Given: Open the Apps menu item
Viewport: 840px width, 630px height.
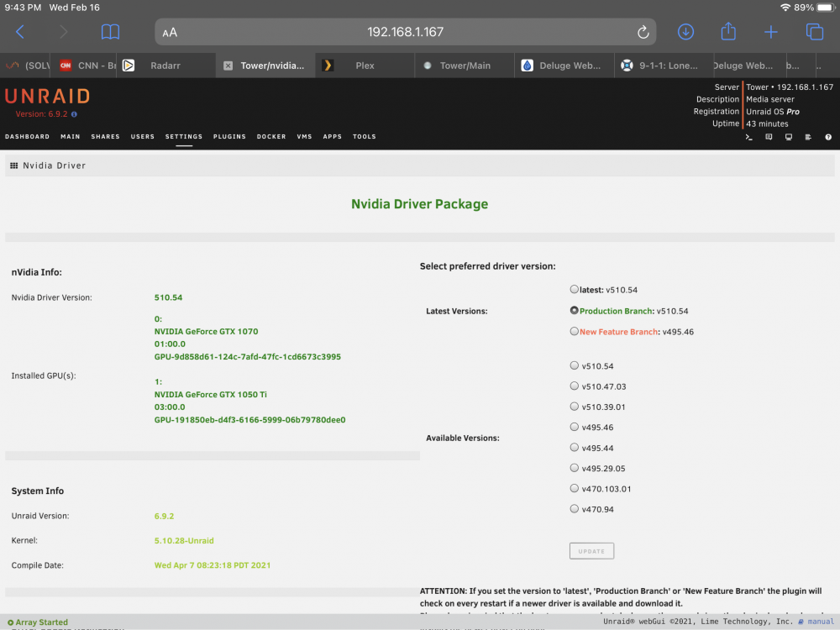Looking at the screenshot, I should point(332,137).
